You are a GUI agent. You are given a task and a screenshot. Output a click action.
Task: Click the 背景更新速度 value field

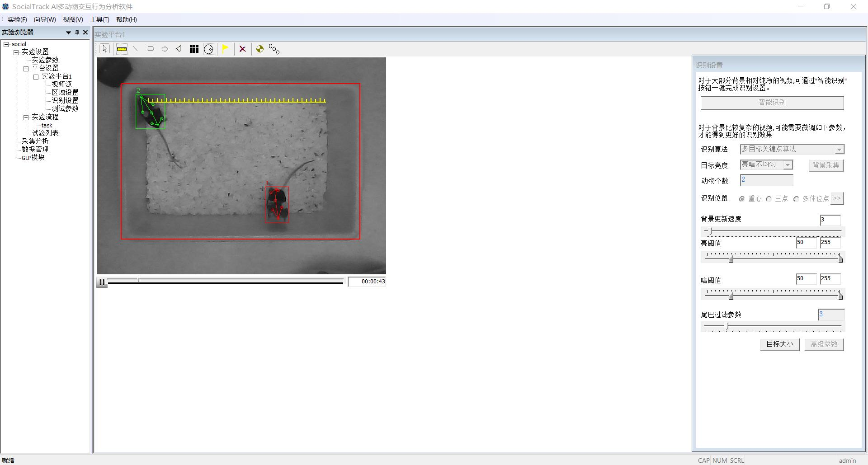click(x=830, y=220)
